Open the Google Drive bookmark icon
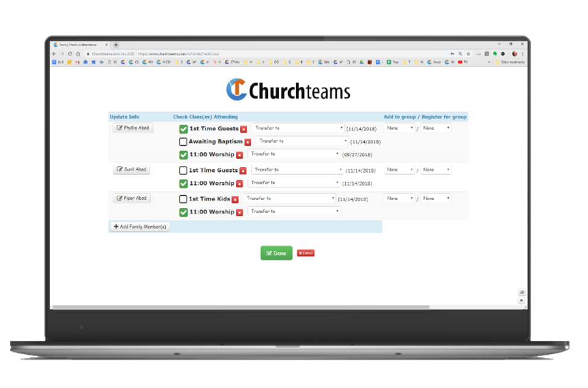The image size is (588, 388). coord(361,62)
